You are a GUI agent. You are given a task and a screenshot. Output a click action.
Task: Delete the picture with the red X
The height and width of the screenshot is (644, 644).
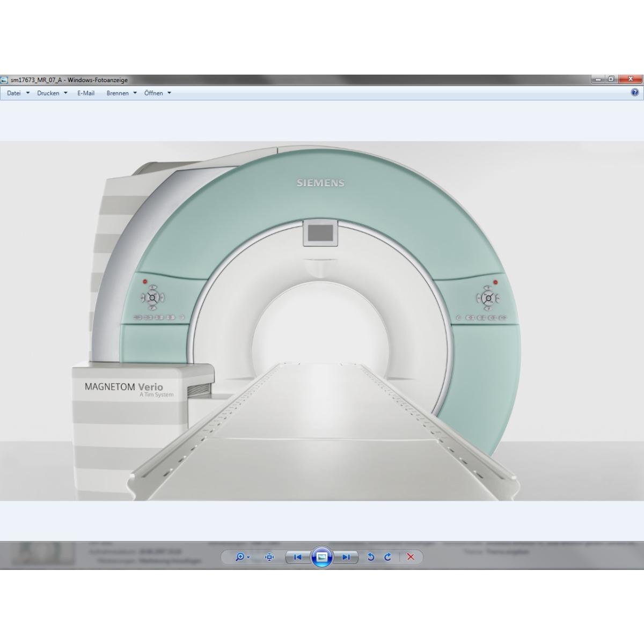coord(411,557)
